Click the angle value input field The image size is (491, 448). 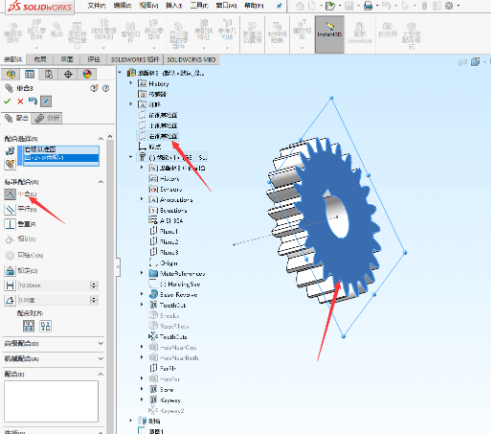coord(54,300)
